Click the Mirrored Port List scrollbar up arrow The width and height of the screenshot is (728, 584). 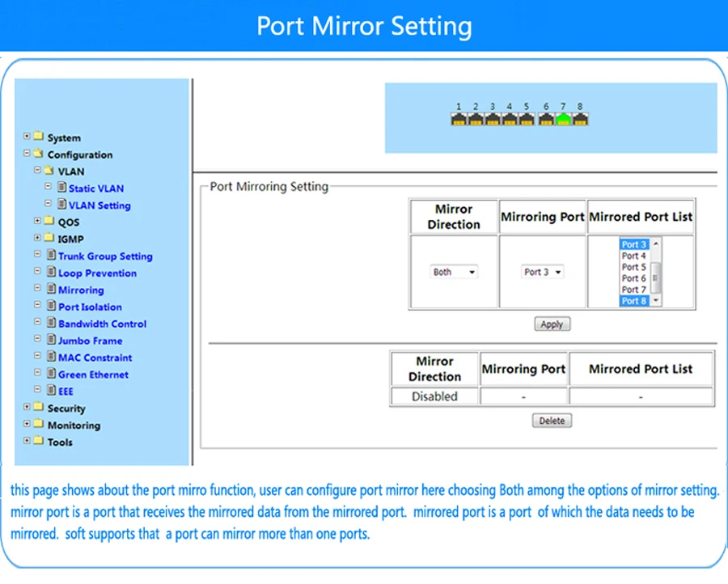[x=656, y=243]
